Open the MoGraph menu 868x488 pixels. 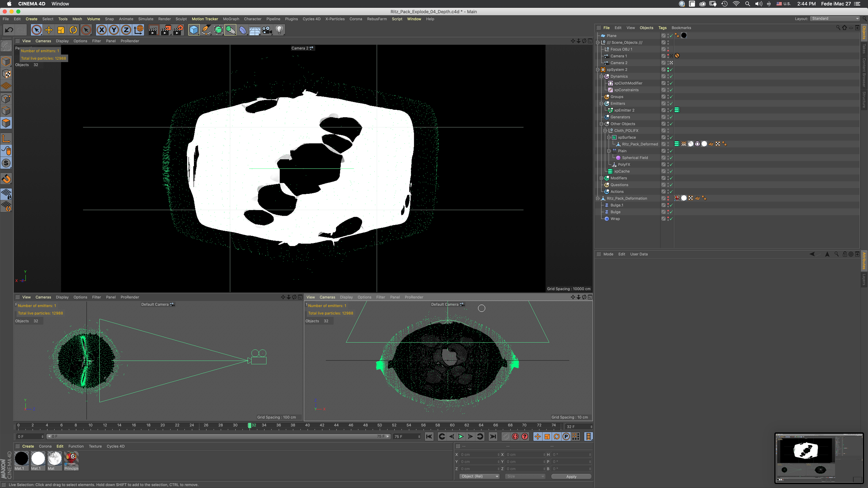click(231, 19)
